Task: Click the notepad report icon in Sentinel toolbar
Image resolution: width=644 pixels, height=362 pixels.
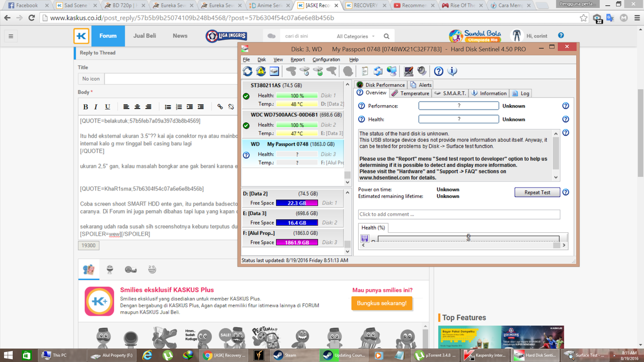Action: [365, 71]
